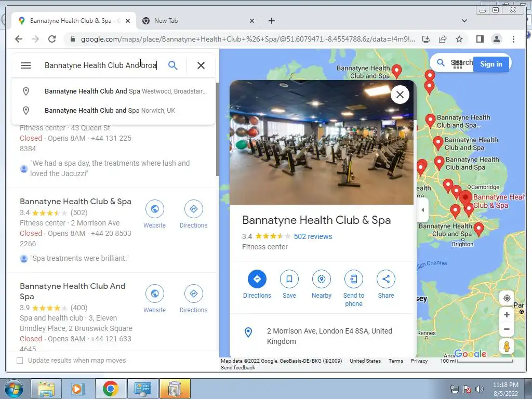Zoom in on the map

click(507, 315)
